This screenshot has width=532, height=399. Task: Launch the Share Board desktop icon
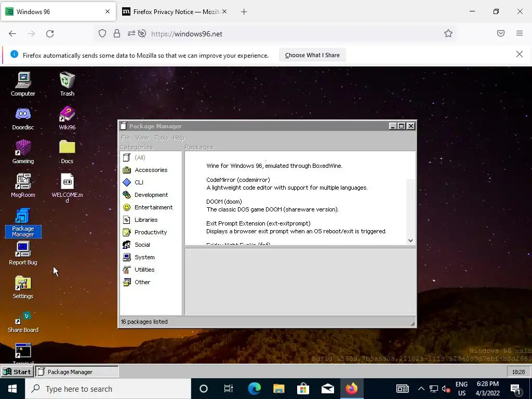click(23, 321)
